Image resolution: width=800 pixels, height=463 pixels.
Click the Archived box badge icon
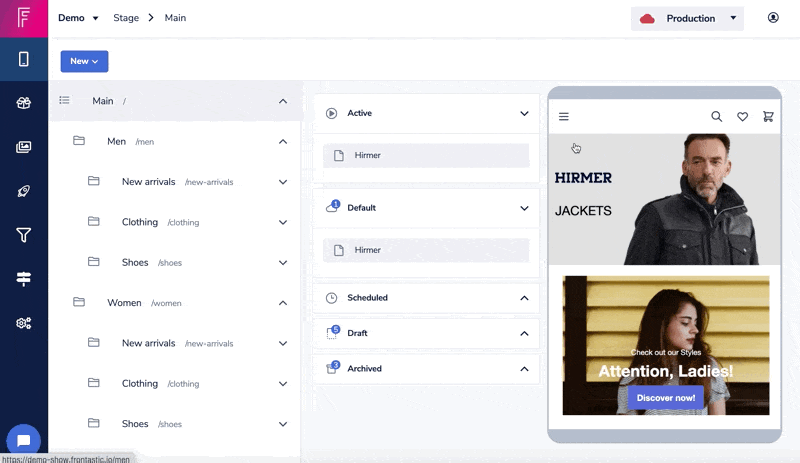point(333,368)
